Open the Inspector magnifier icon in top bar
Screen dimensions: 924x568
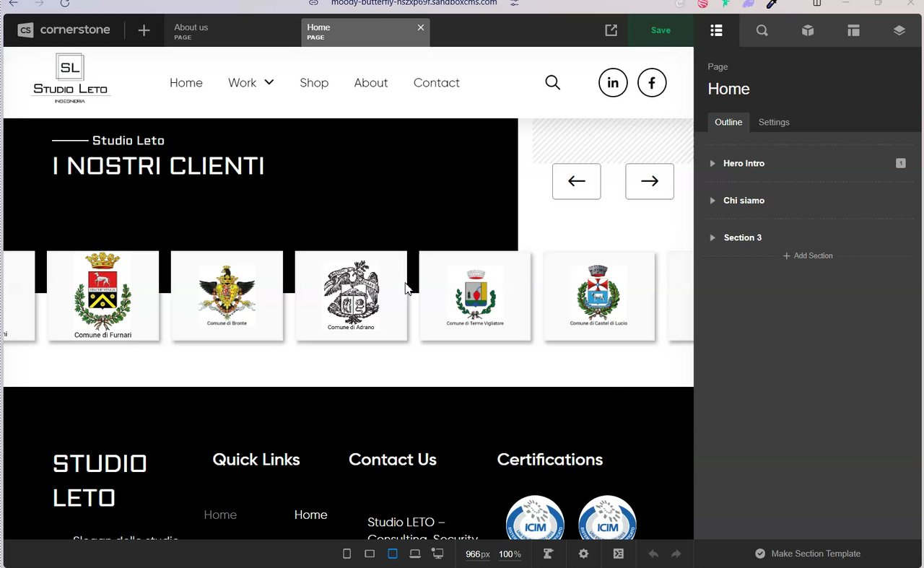pyautogui.click(x=762, y=30)
